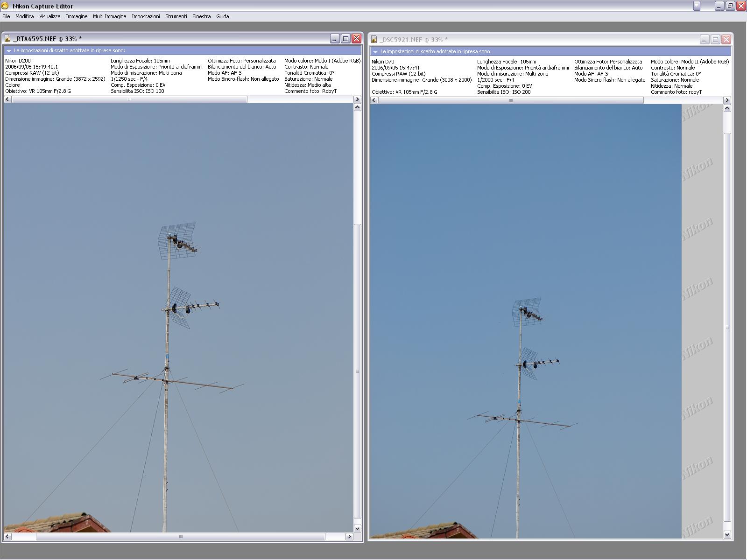Open the Visualizza menu

click(x=49, y=16)
